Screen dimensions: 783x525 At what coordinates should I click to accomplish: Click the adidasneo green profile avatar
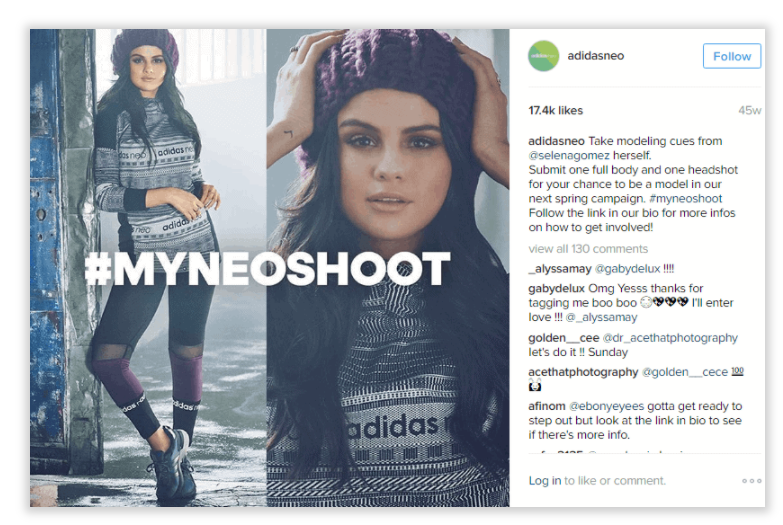click(x=543, y=56)
